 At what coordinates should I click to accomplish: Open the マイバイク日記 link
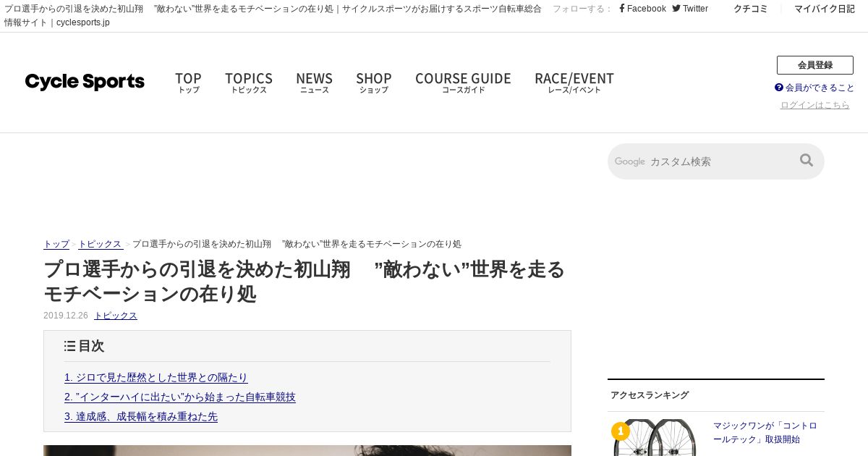(x=825, y=9)
